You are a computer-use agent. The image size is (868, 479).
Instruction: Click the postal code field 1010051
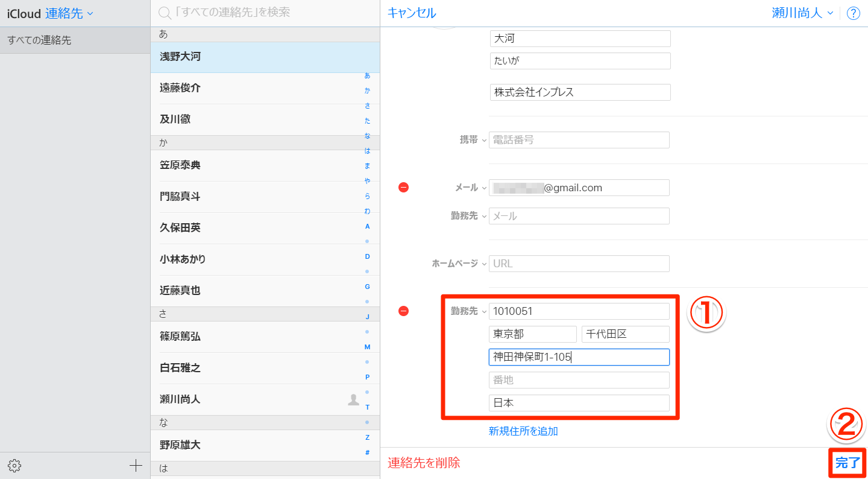point(579,311)
